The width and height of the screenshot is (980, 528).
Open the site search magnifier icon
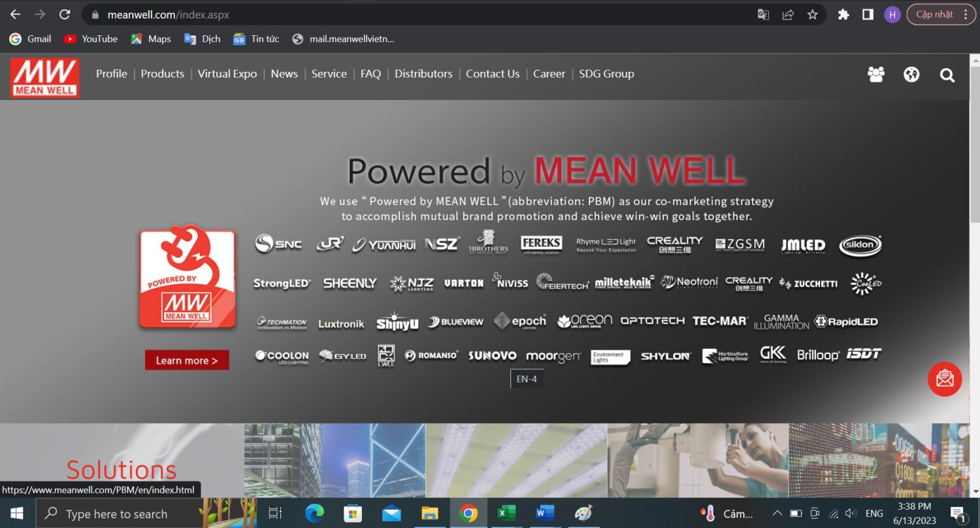[947, 75]
